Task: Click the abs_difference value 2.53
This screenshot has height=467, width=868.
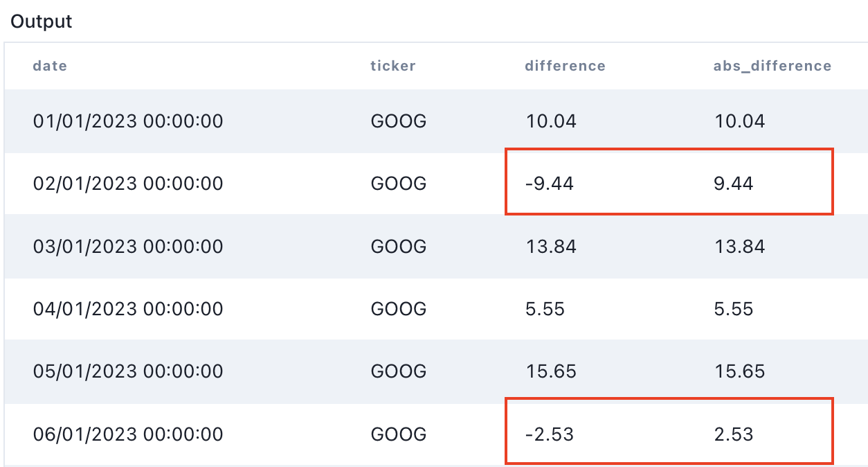Action: [734, 434]
